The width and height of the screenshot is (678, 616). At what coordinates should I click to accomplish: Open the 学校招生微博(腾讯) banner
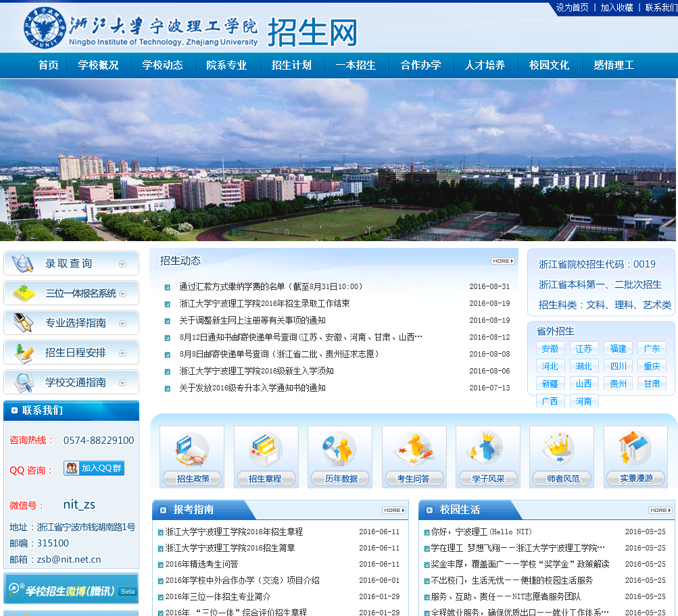pos(72,588)
